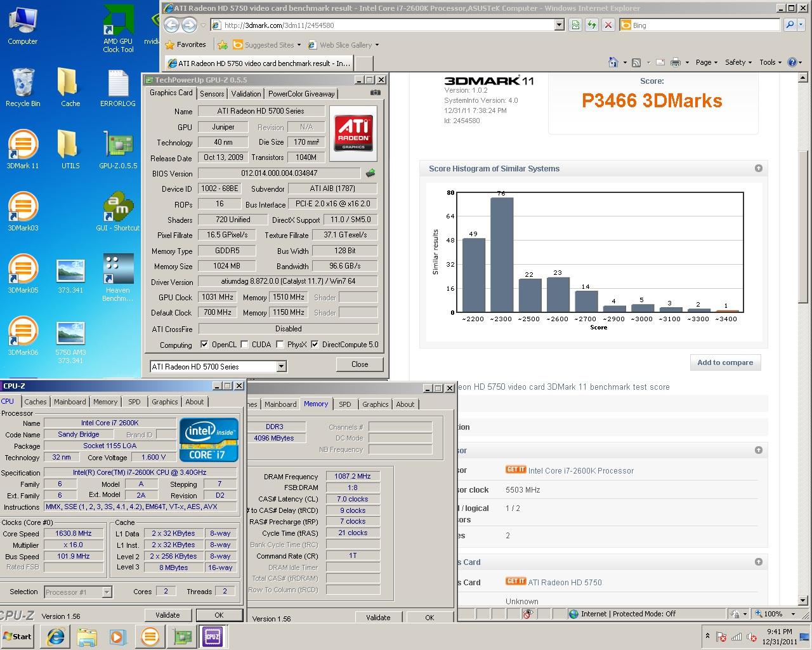Switch to the Mainboard tab in front CPU-Z
812x650 pixels.
pyautogui.click(x=70, y=402)
